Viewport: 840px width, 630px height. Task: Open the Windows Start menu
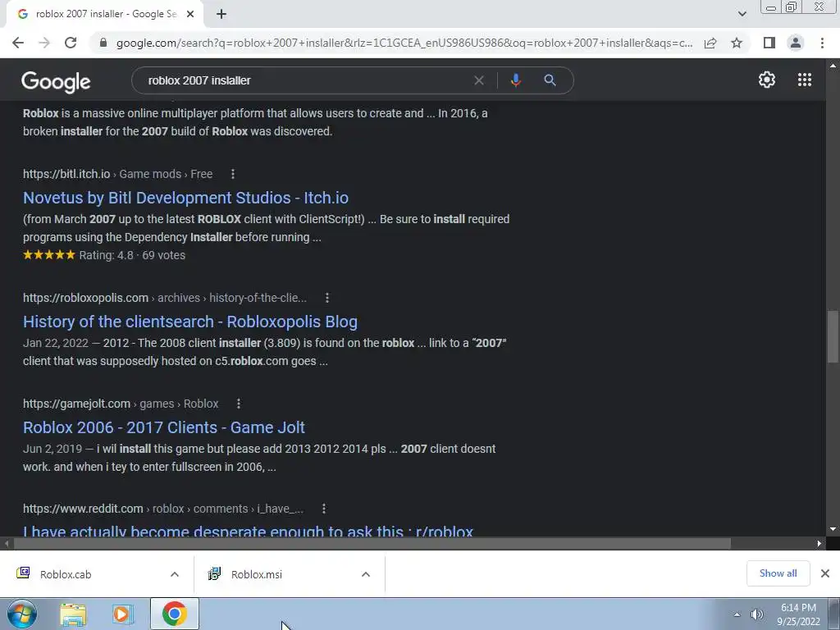(x=21, y=614)
